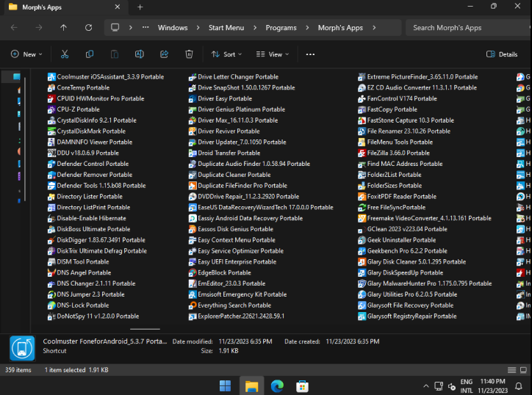Expand chevron after Programs breadcrumb
This screenshot has height=395, width=532.
tap(307, 27)
